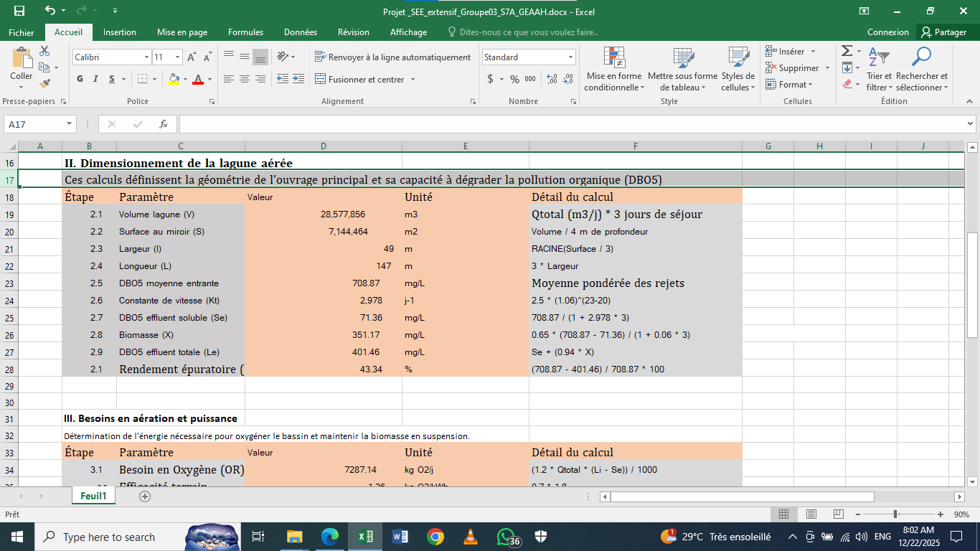This screenshot has height=551, width=980.
Task: Click the Connexion sign-in link
Action: (x=887, y=32)
